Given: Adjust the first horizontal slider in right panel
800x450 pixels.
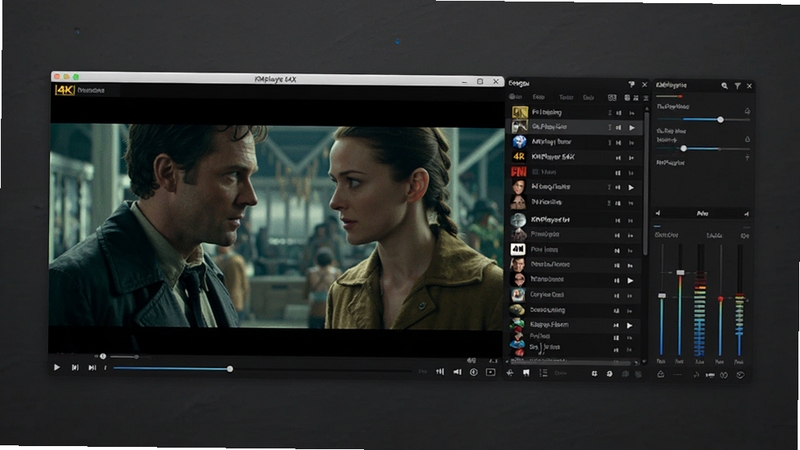Looking at the screenshot, I should (x=703, y=119).
